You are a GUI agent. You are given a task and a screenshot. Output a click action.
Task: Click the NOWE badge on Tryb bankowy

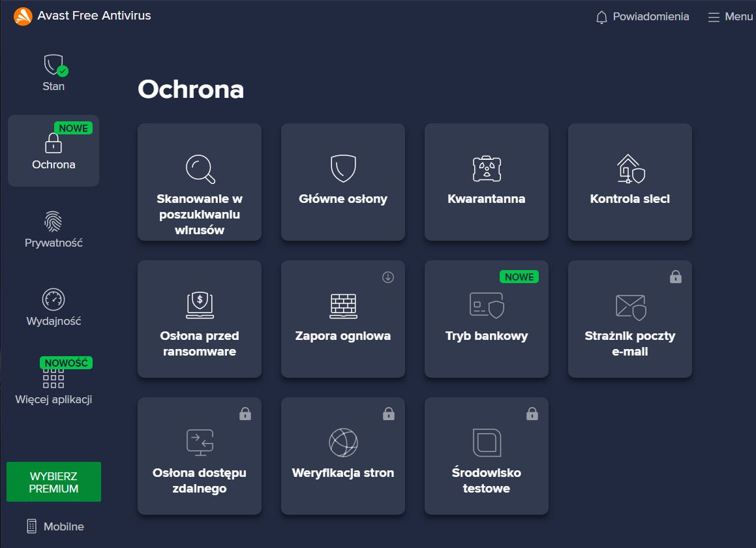[x=519, y=277]
